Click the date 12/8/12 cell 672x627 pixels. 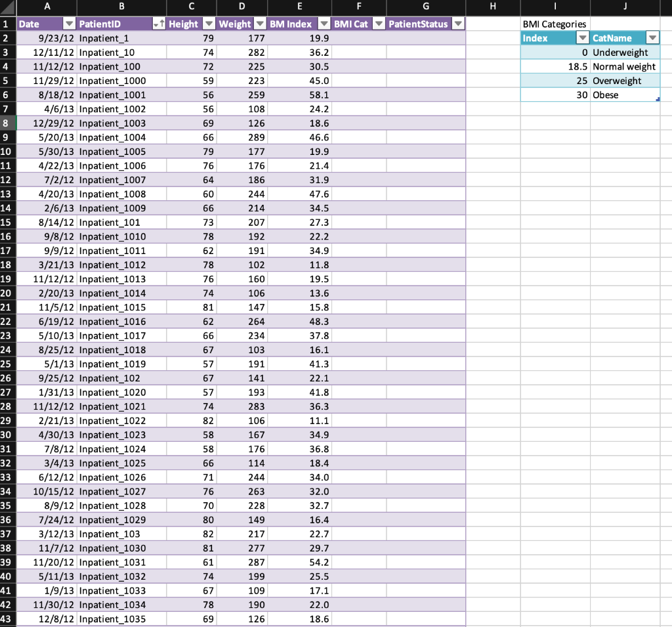(47, 619)
